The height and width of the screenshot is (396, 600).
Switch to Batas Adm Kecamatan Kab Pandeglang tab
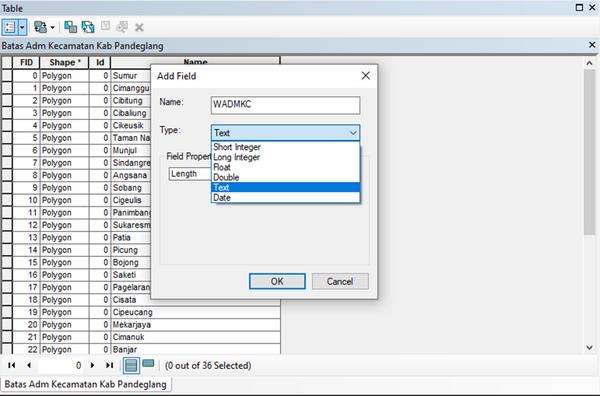point(86,384)
